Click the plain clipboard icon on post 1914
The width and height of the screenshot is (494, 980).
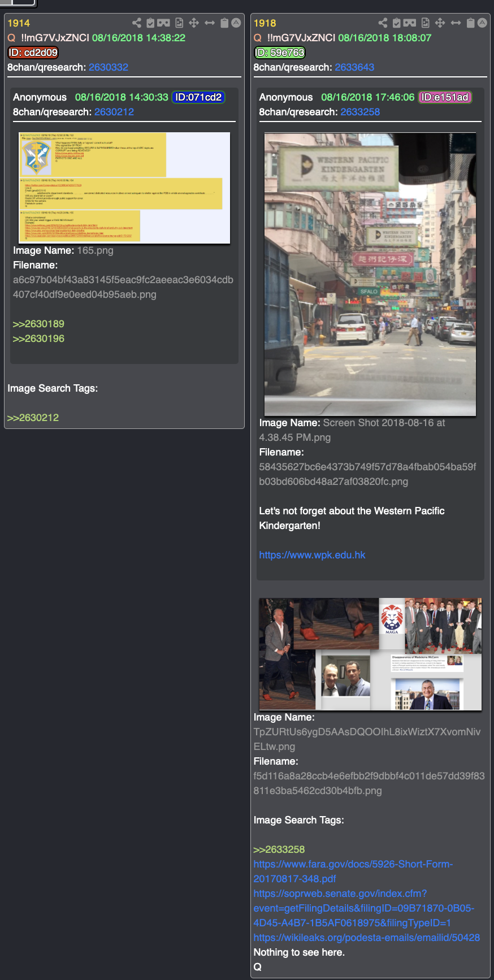point(224,23)
